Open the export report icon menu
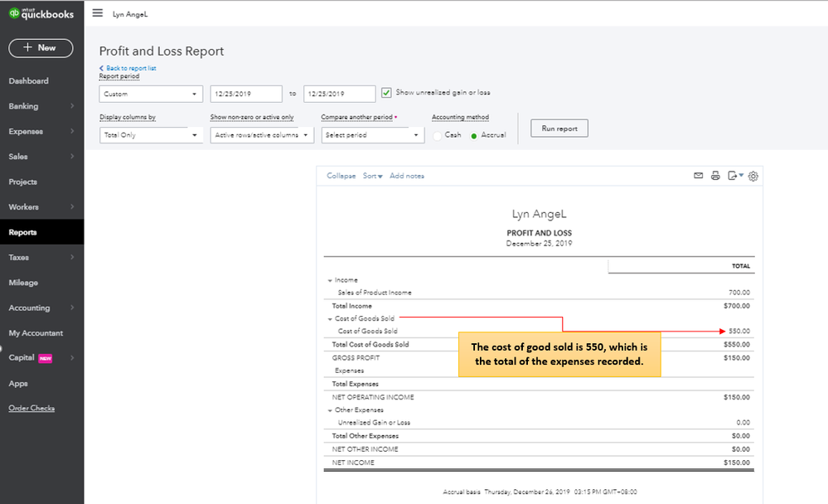This screenshot has width=828, height=504. 735,176
